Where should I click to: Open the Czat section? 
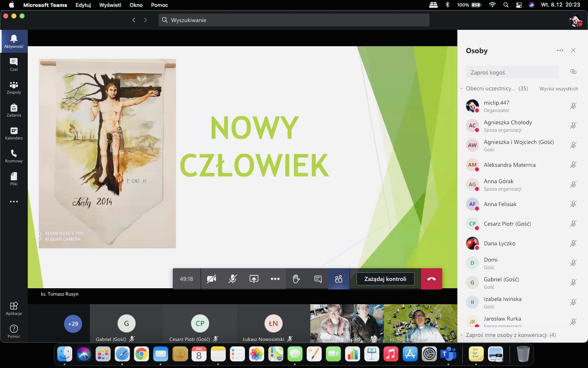[14, 64]
